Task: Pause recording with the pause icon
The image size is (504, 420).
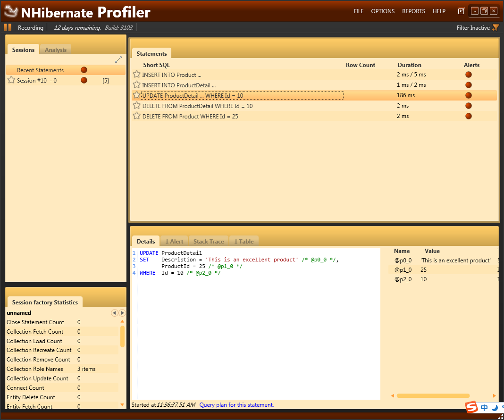Action: 8,28
